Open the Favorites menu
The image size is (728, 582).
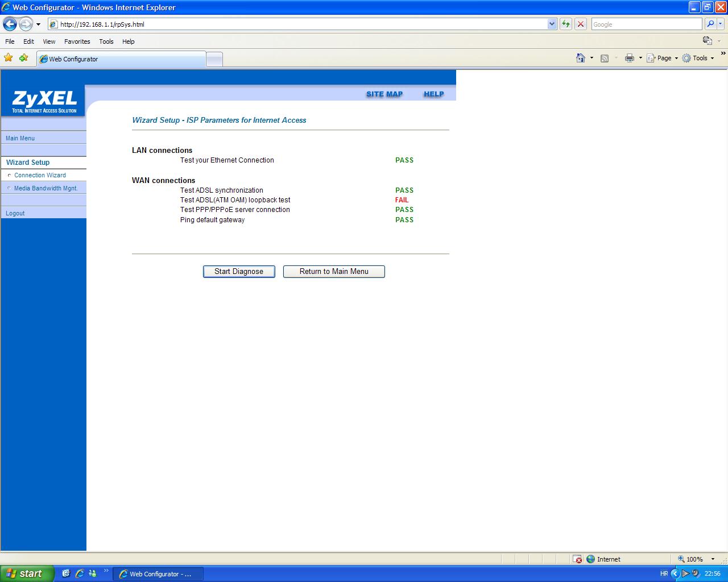click(77, 41)
